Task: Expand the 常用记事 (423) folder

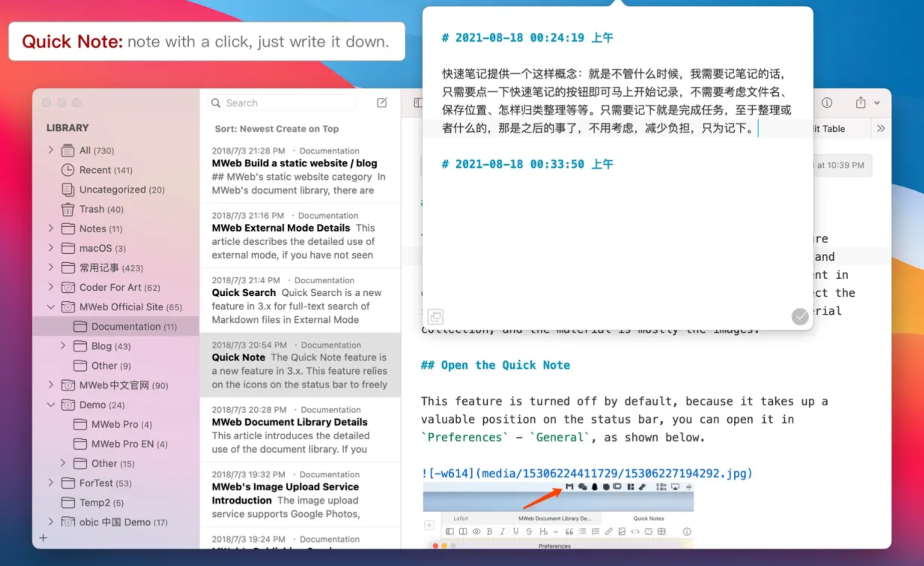Action: tap(50, 267)
